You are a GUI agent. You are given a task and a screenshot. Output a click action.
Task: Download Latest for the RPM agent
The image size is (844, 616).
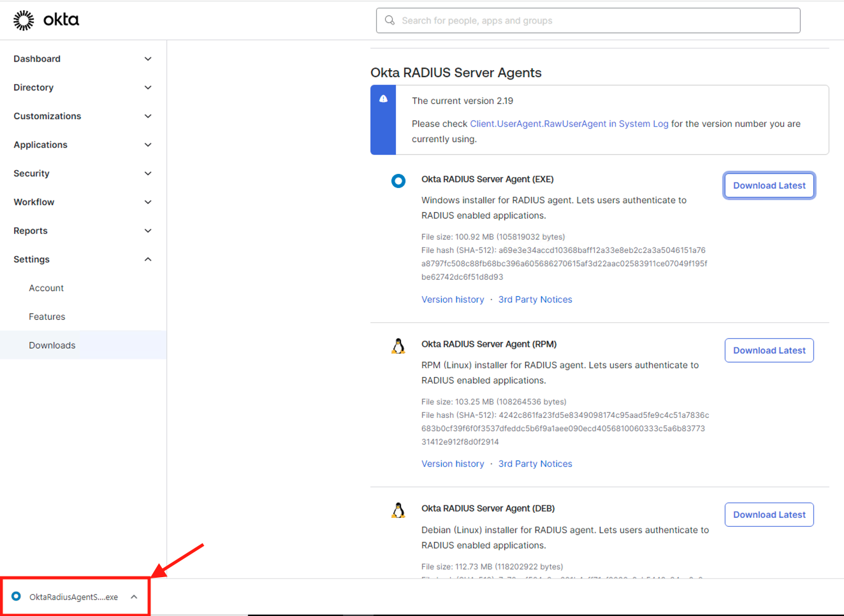click(769, 350)
